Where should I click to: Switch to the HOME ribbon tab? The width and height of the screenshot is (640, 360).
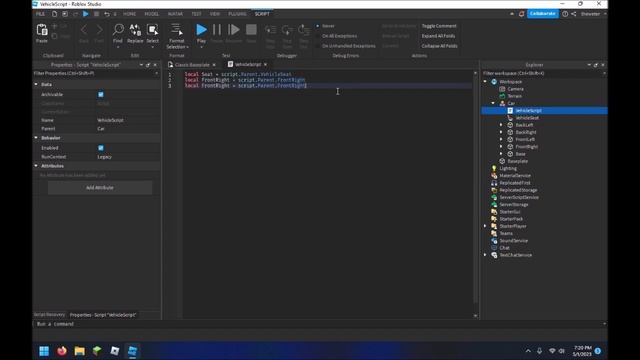129,14
